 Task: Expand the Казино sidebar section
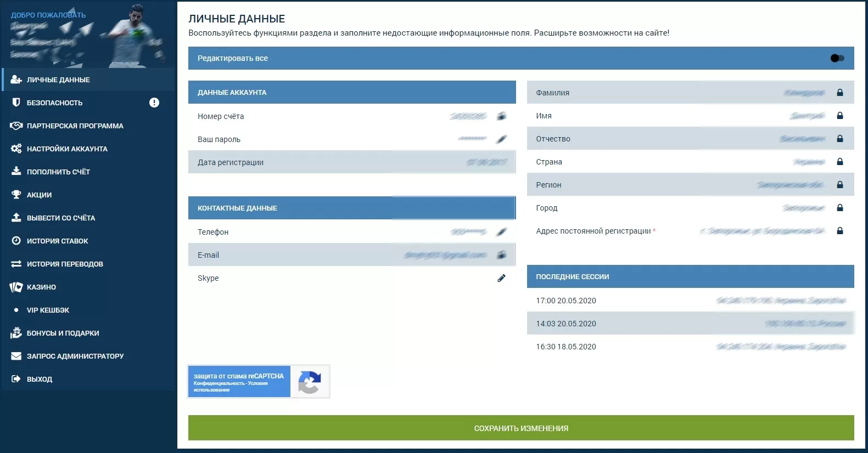(x=41, y=287)
